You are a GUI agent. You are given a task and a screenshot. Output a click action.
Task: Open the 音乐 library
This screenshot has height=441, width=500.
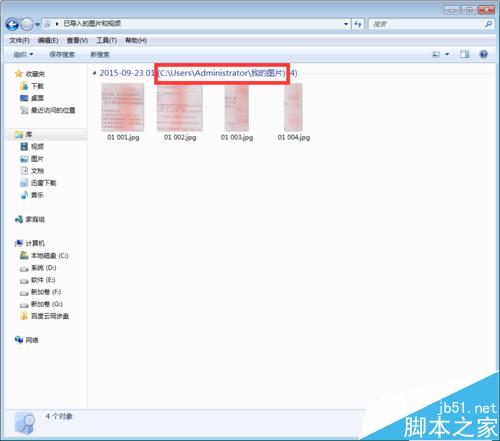click(x=37, y=195)
